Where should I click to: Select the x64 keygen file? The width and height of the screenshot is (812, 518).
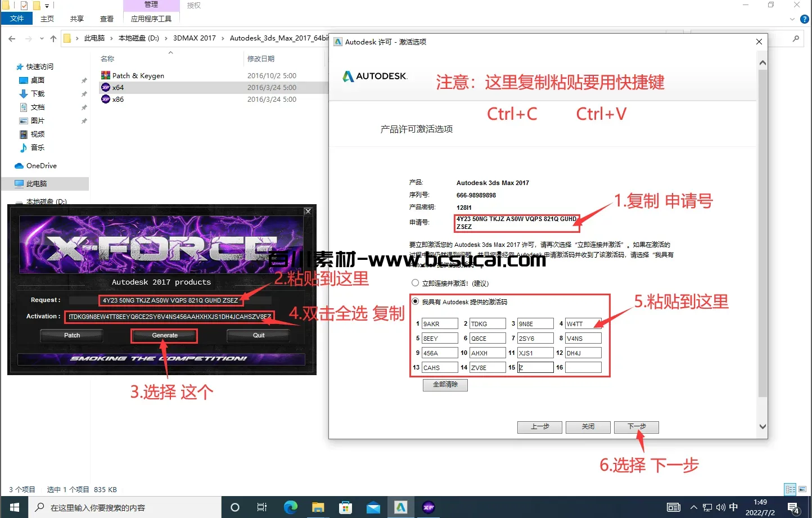tap(118, 87)
